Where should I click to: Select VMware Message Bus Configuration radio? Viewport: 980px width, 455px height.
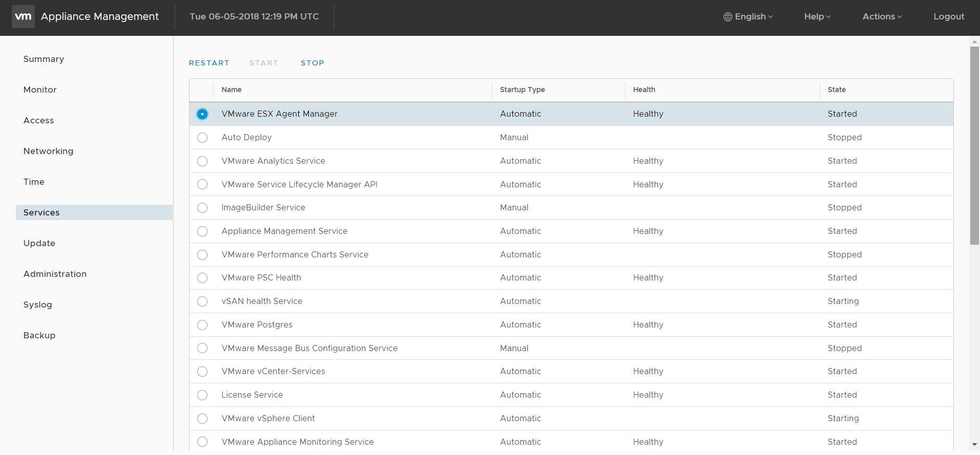(x=202, y=348)
